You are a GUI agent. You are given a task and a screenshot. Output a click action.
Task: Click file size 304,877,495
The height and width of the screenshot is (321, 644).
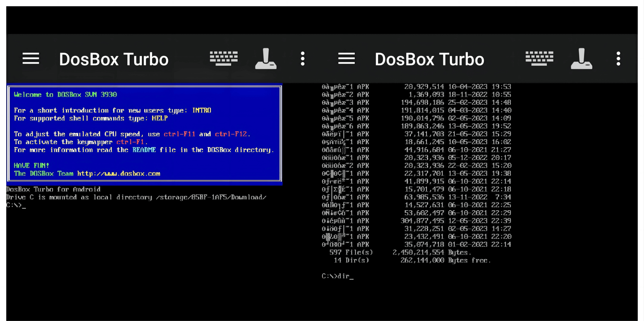click(x=422, y=221)
